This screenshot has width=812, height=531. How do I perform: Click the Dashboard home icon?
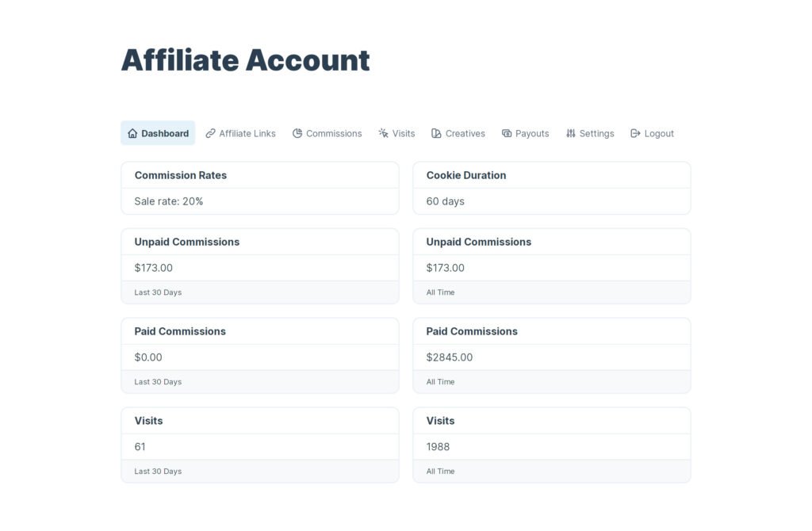[x=132, y=133]
